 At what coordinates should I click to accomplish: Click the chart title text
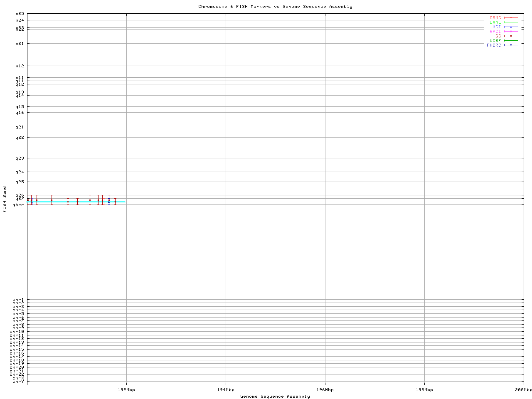[x=275, y=7]
